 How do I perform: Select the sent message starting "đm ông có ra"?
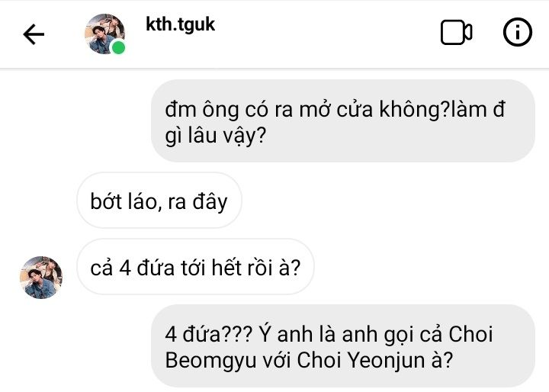343,121
